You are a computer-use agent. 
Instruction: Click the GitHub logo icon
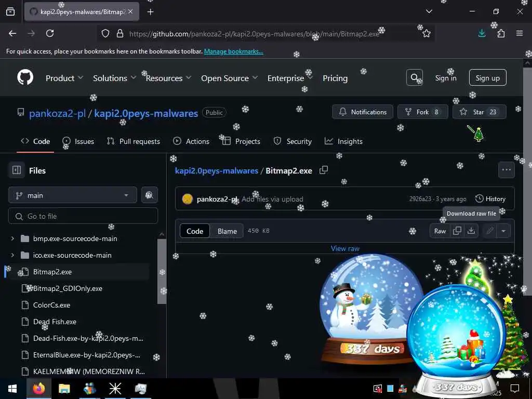[25, 78]
